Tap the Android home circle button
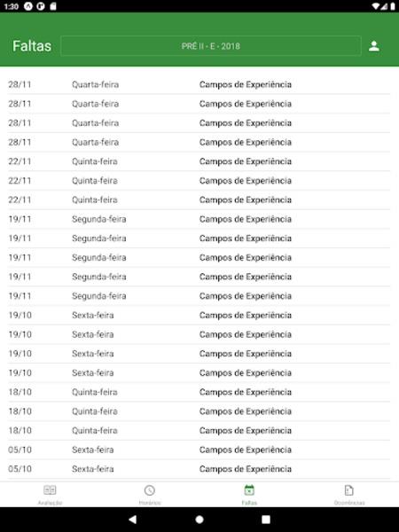 [199, 519]
